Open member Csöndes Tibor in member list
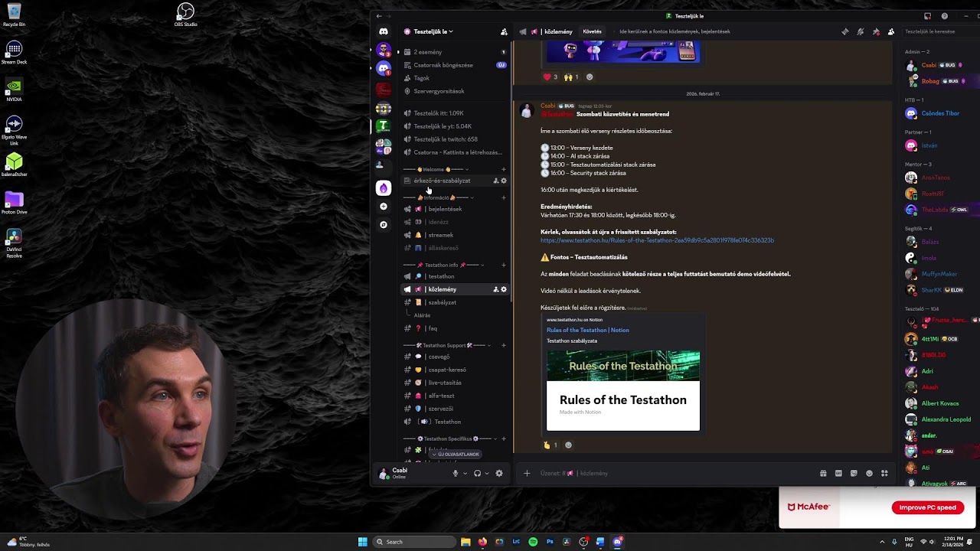 [x=940, y=113]
